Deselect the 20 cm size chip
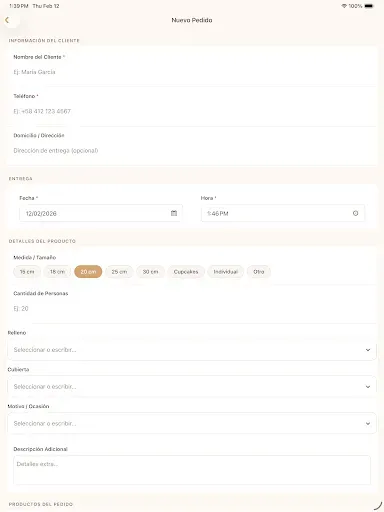Screen dimensions: 384x512 [88, 272]
